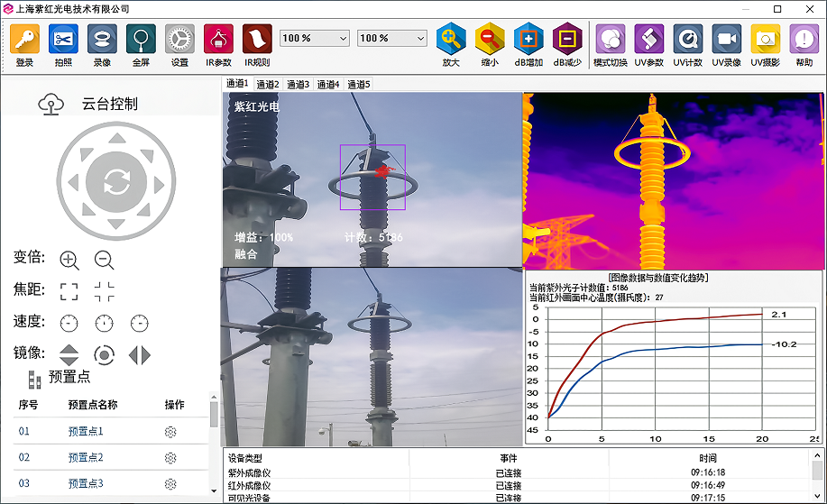Start recording with the 录像 icon
The height and width of the screenshot is (504, 827).
coord(102,40)
